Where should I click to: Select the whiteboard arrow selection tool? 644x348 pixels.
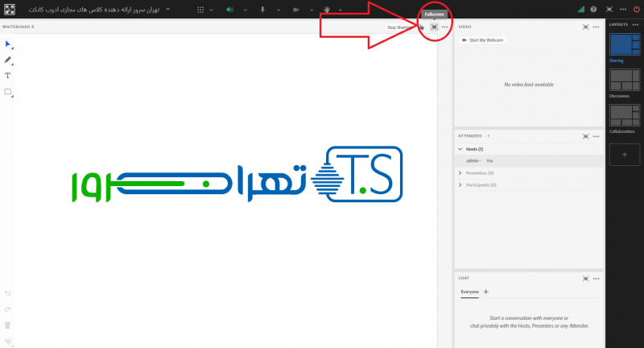(8, 43)
